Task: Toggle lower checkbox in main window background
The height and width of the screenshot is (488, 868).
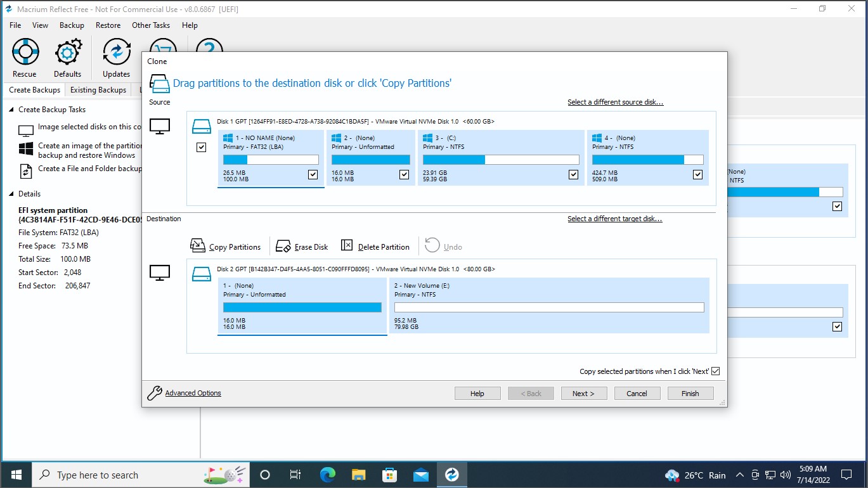Action: pos(838,326)
